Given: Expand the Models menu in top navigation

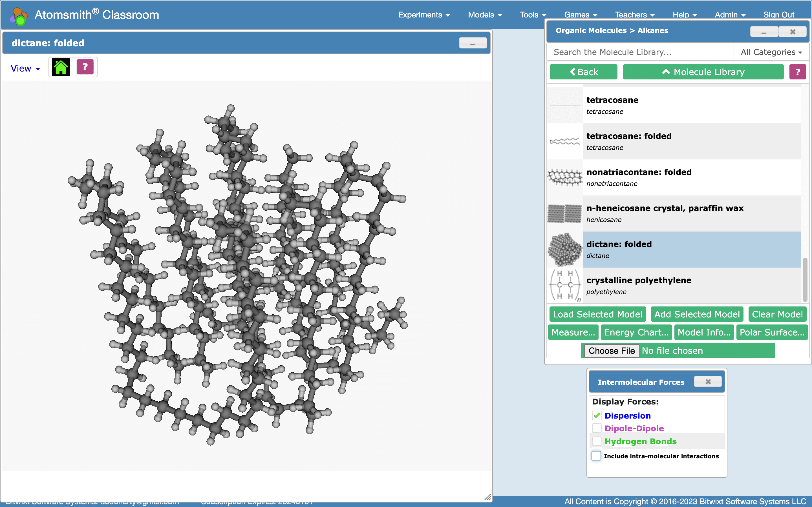Looking at the screenshot, I should [485, 15].
